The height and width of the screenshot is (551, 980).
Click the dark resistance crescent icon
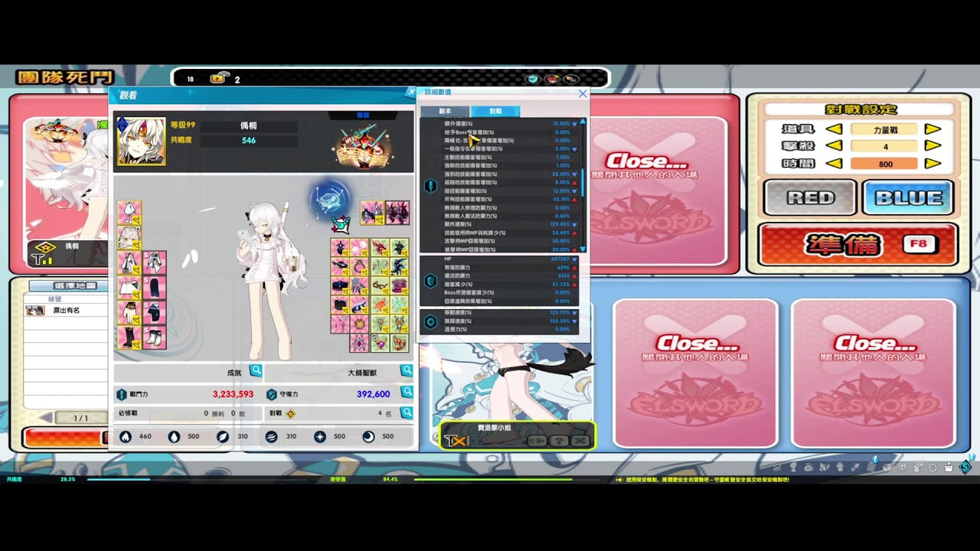point(368,436)
